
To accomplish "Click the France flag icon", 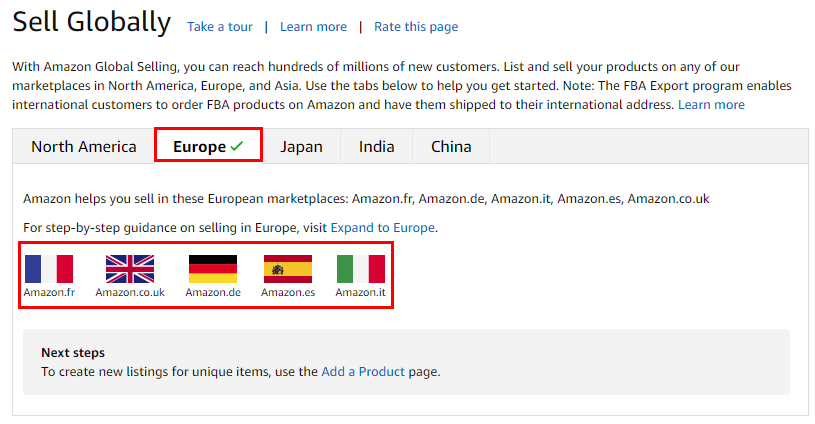I will click(x=49, y=269).
